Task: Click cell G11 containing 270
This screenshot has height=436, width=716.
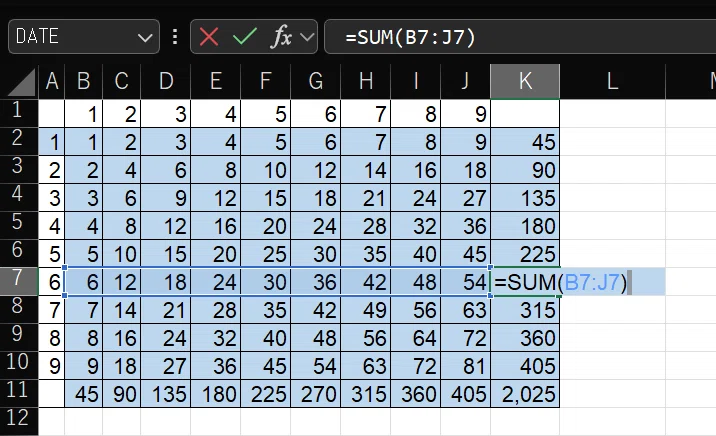Action: coord(316,394)
